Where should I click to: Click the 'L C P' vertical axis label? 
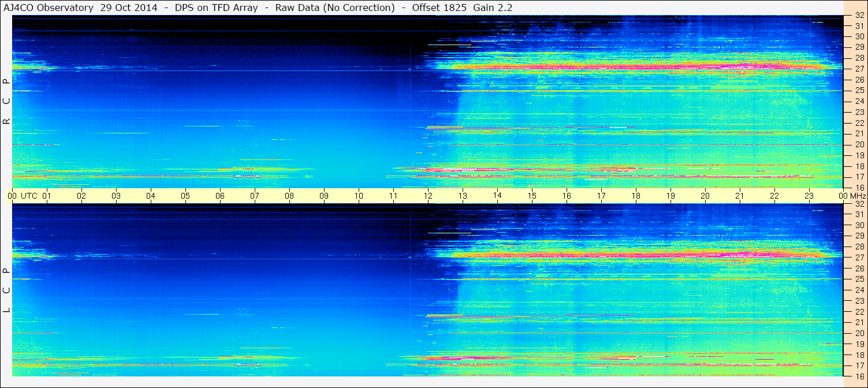pos(6,290)
